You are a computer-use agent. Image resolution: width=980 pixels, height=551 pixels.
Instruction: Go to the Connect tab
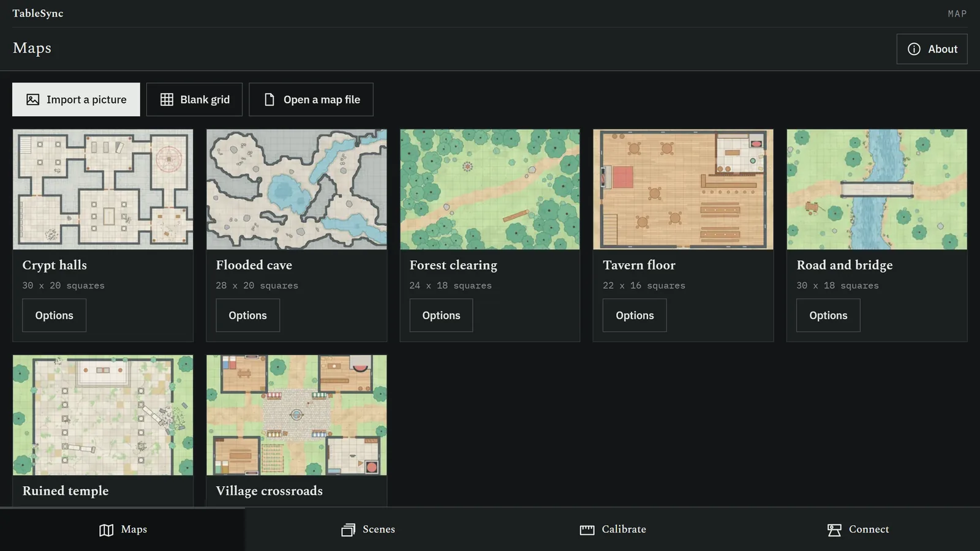coord(858,530)
